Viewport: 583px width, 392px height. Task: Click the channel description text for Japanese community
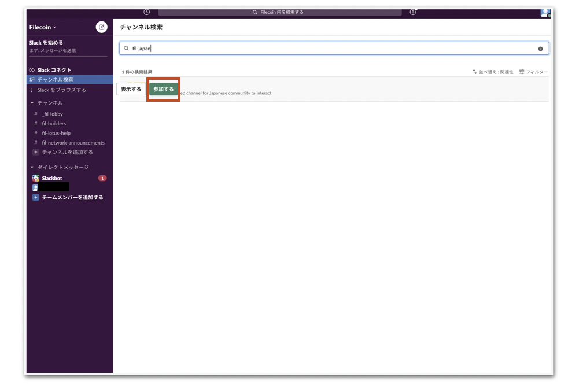[x=226, y=93]
